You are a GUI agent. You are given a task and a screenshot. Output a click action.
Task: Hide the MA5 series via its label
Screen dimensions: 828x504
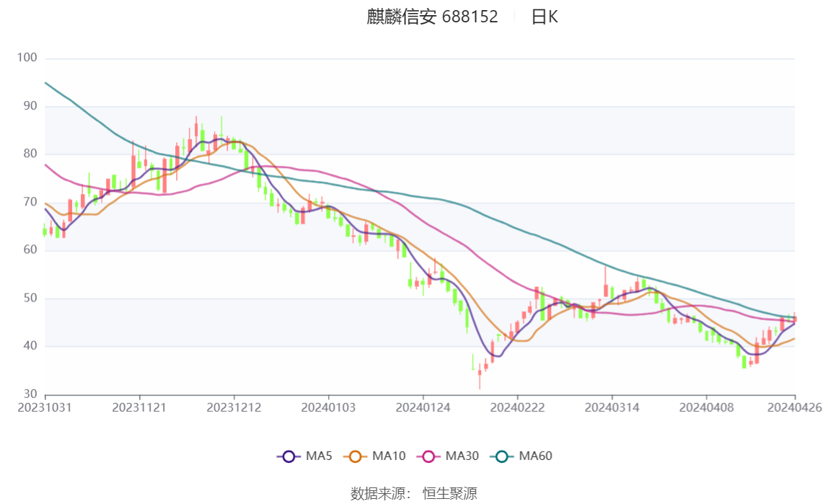point(319,456)
